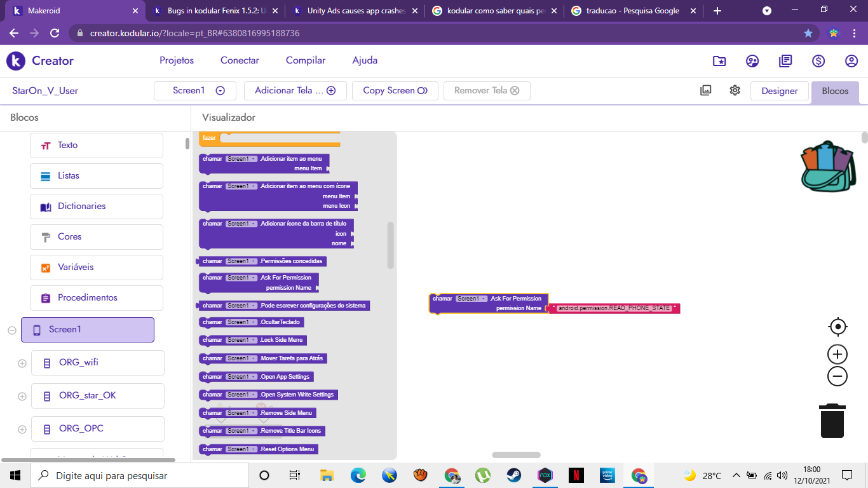868x488 pixels.
Task: Open the Projetos menu
Action: 177,60
